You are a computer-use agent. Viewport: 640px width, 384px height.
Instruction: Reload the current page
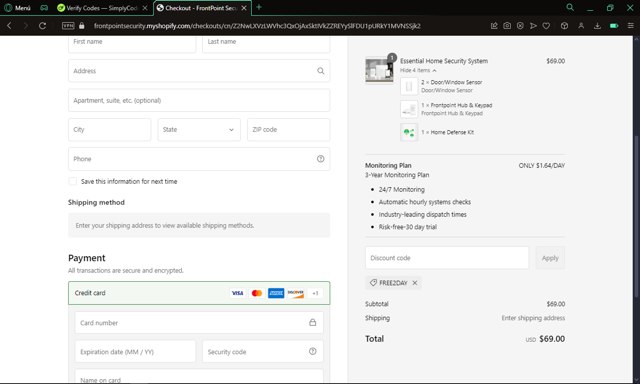[42, 26]
